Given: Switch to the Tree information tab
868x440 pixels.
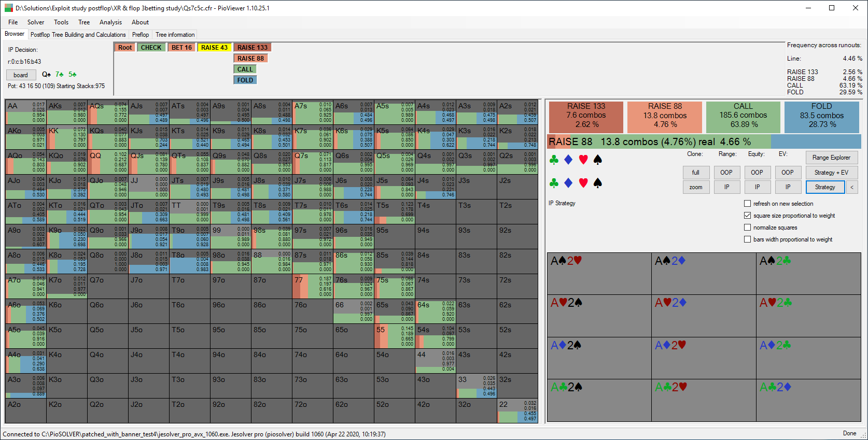Looking at the screenshot, I should click(175, 35).
